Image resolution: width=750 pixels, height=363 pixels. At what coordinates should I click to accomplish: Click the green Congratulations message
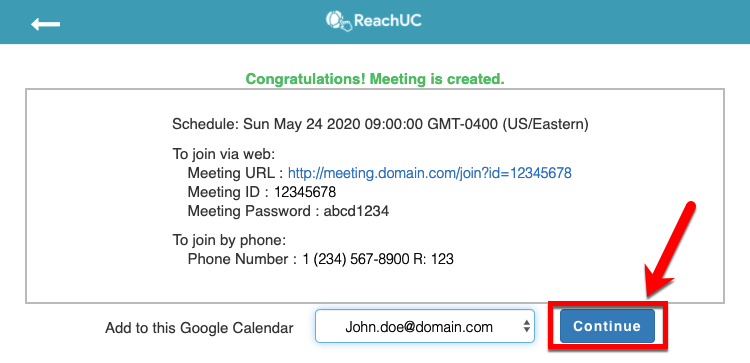(x=375, y=79)
